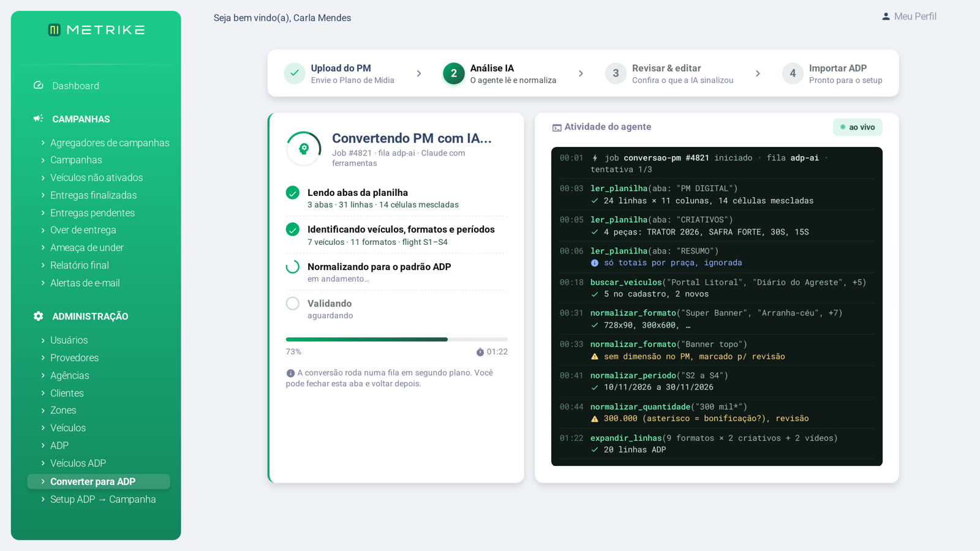The width and height of the screenshot is (980, 551).
Task: Select step 3 Revisar & editar
Action: coord(669,73)
